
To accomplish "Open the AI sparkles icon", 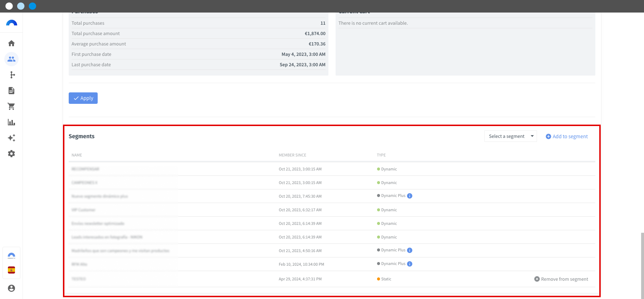I will pos(11,138).
